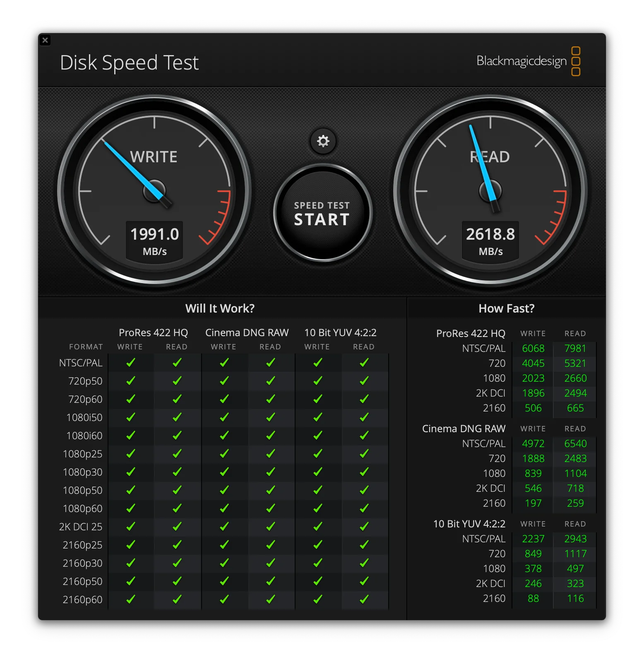The image size is (644, 664).
Task: Click ProRes 2K DCI write value 1896
Action: [x=533, y=393]
